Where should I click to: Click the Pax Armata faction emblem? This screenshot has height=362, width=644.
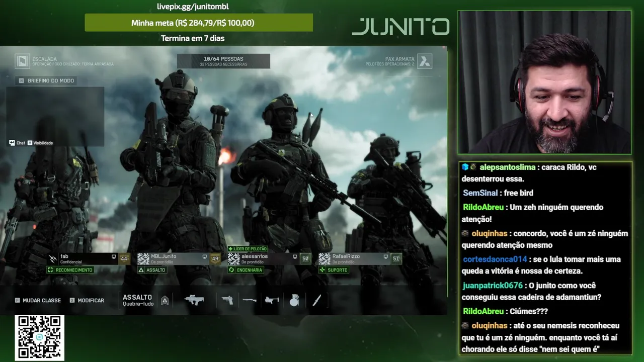coord(425,61)
